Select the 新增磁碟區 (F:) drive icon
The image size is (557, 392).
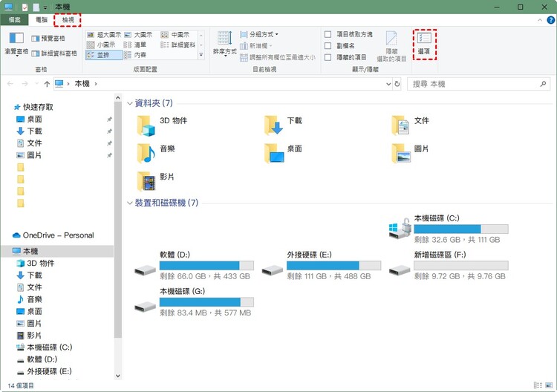click(400, 271)
